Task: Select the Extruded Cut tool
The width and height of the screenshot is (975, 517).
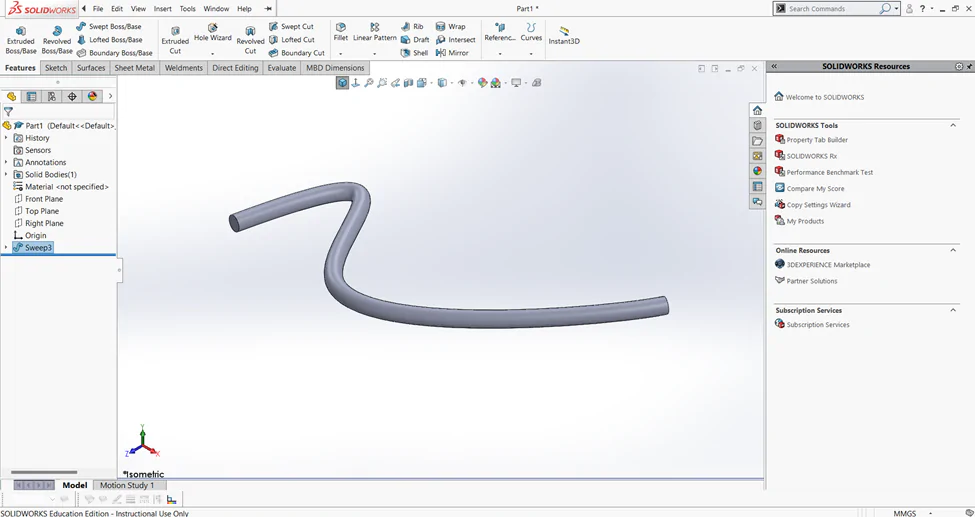Action: pyautogui.click(x=175, y=40)
